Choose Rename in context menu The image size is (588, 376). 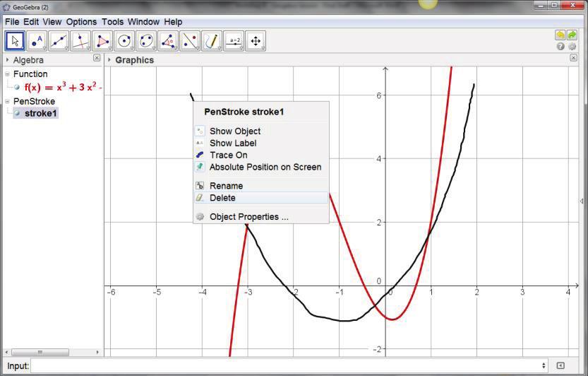(261, 186)
